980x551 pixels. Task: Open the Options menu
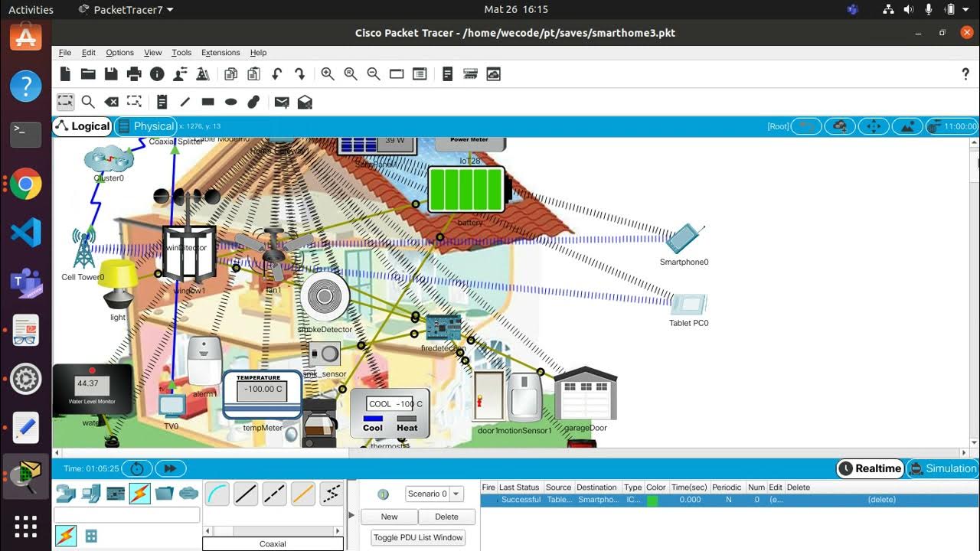pos(119,53)
